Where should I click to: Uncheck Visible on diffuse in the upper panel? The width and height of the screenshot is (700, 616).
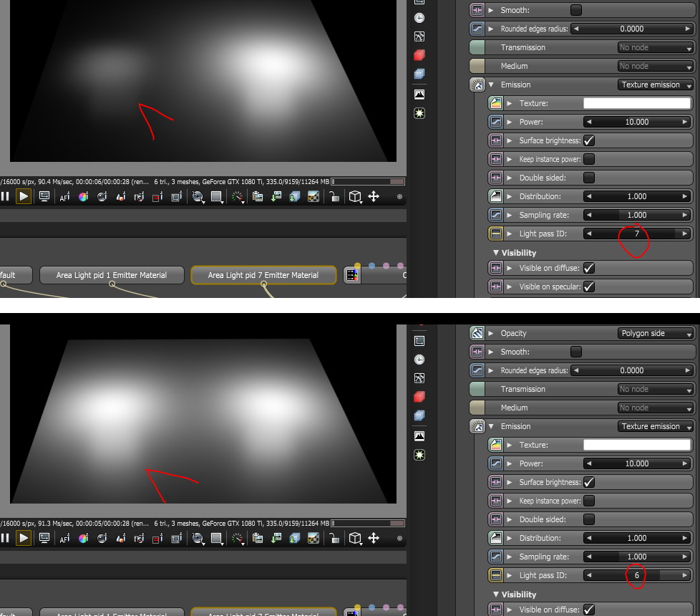(x=589, y=268)
